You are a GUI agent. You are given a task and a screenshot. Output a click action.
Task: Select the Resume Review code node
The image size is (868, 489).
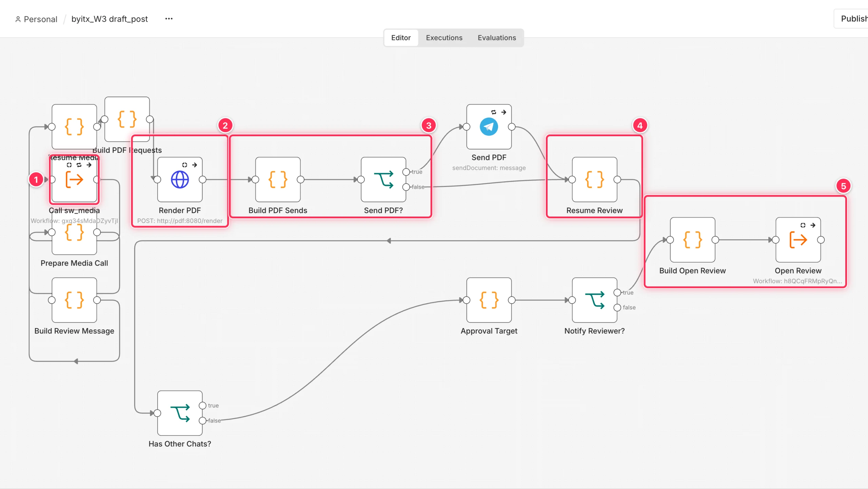tap(594, 179)
